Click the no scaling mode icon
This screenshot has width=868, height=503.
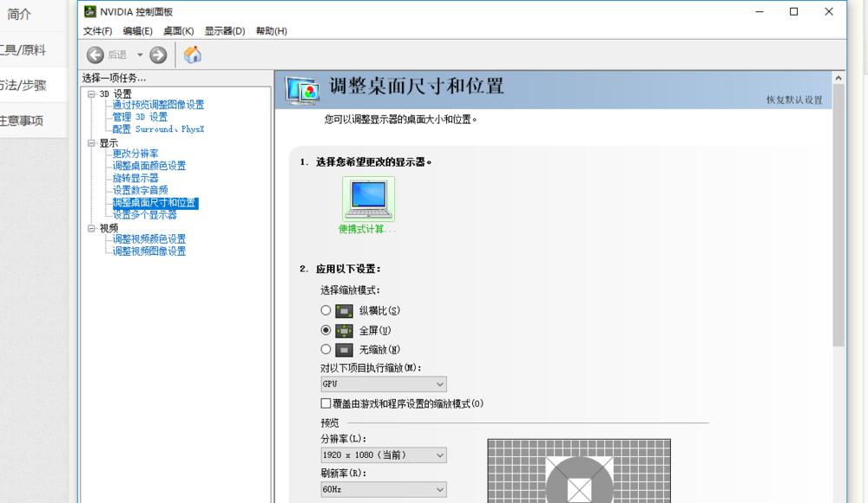coord(344,350)
